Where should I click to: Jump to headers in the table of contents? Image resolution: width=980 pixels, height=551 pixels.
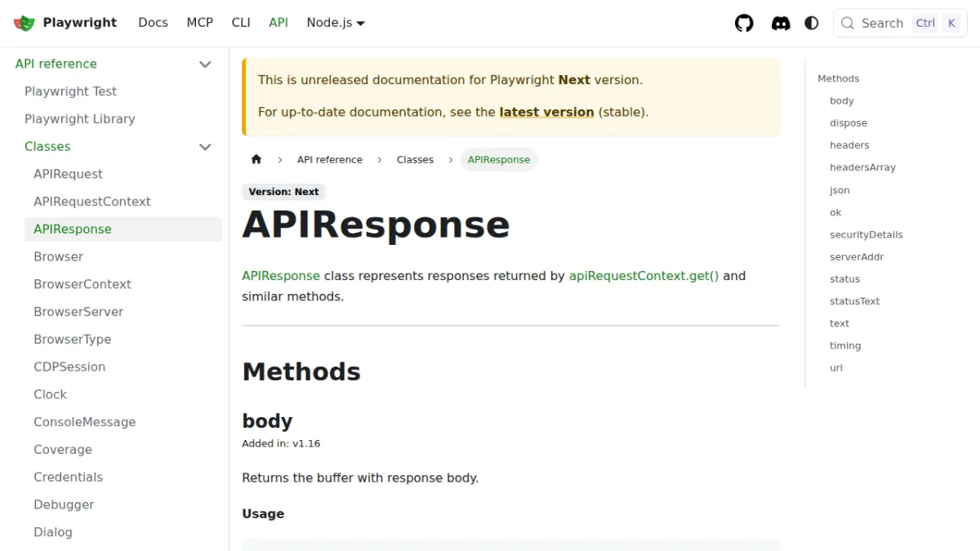[x=849, y=145]
